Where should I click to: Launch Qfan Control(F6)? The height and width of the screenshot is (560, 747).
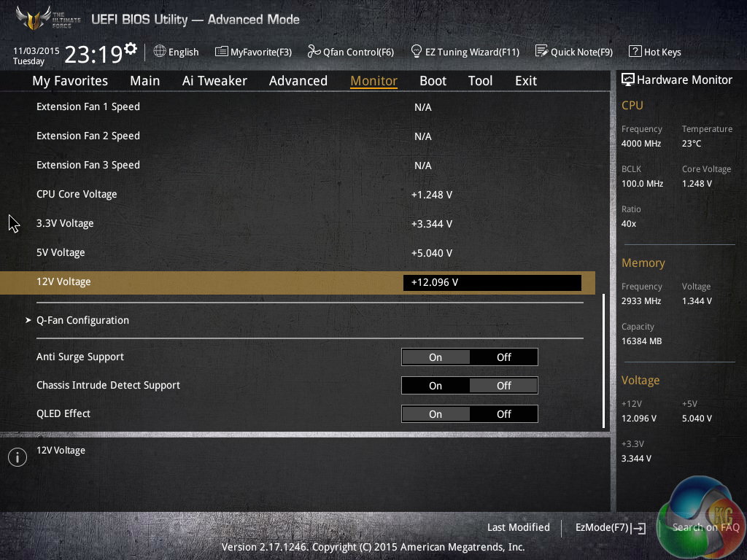(358, 52)
